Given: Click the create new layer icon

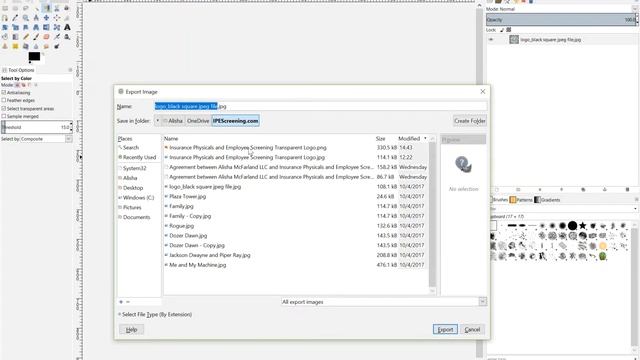Looking at the screenshot, I should [x=497, y=189].
